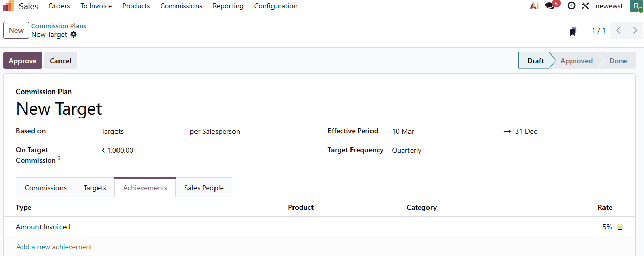Open the Configuration menu

(276, 6)
